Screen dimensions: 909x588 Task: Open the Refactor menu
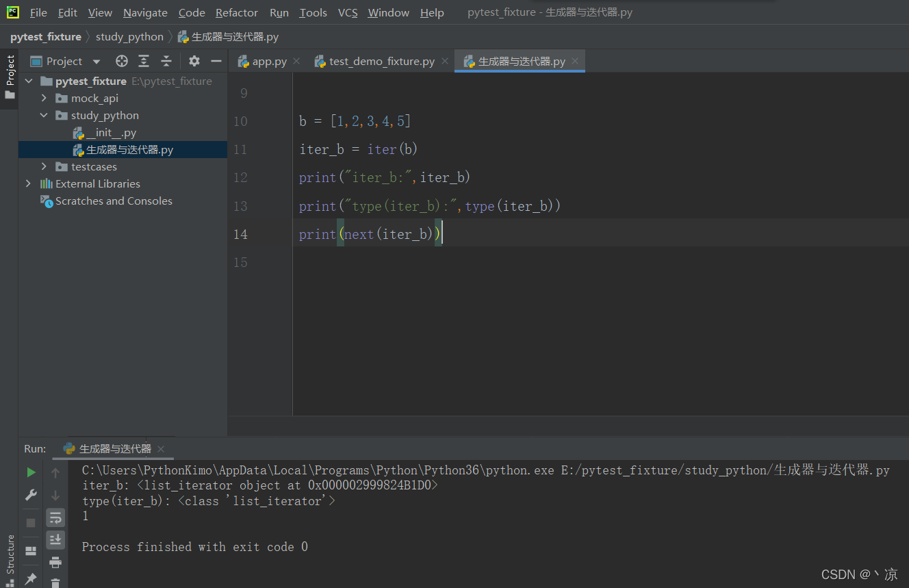pos(237,12)
